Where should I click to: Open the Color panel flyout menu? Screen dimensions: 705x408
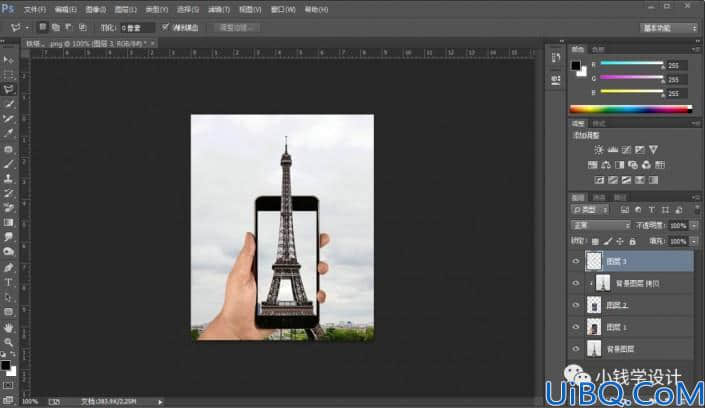click(x=696, y=49)
